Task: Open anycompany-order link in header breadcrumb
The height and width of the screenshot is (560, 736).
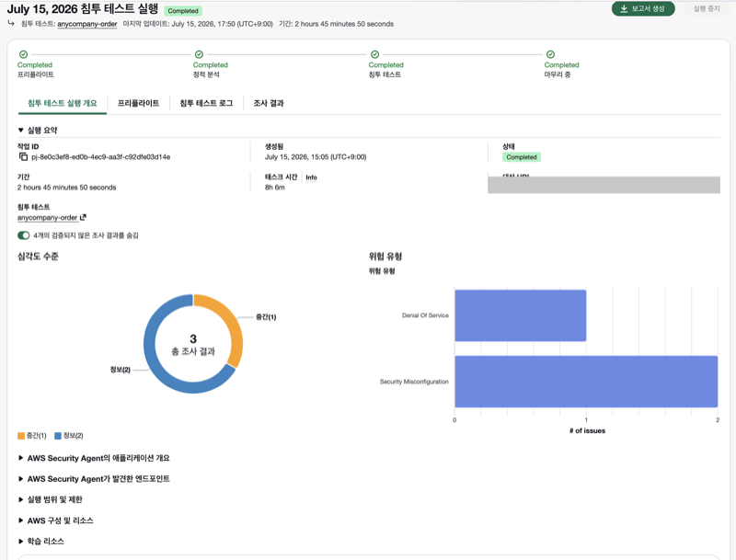Action: (86, 24)
